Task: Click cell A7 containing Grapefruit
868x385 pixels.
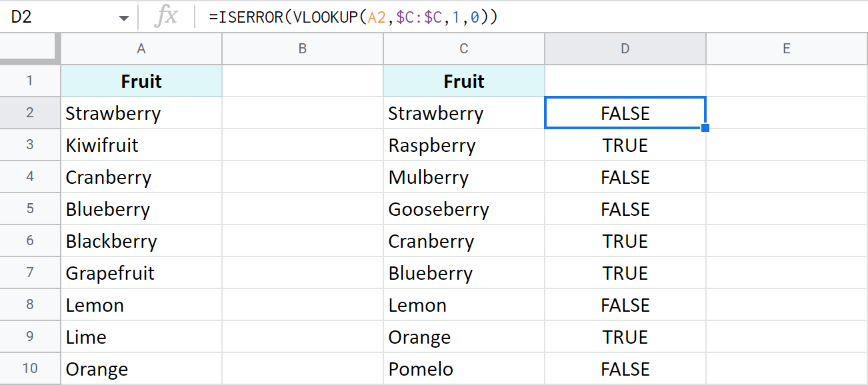Action: pyautogui.click(x=141, y=273)
